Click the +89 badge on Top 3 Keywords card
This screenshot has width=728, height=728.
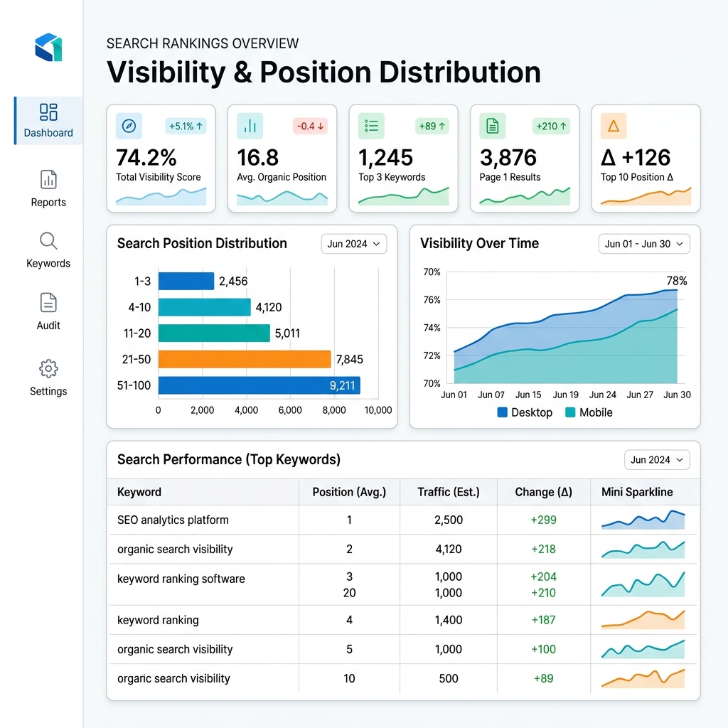432,127
